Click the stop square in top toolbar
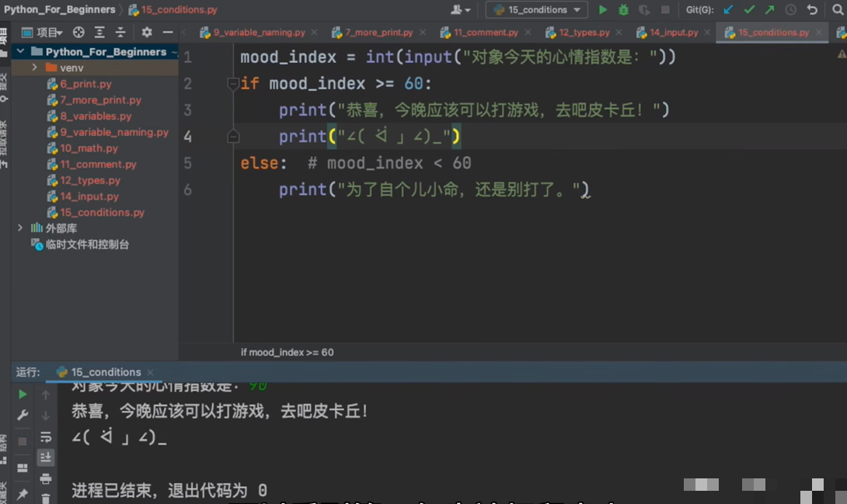The width and height of the screenshot is (847, 504). coord(665,10)
